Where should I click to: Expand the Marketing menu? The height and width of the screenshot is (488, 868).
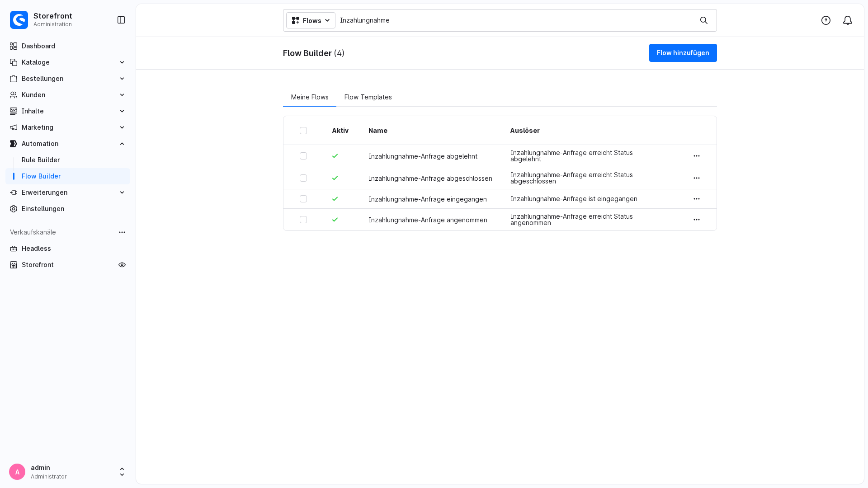68,127
